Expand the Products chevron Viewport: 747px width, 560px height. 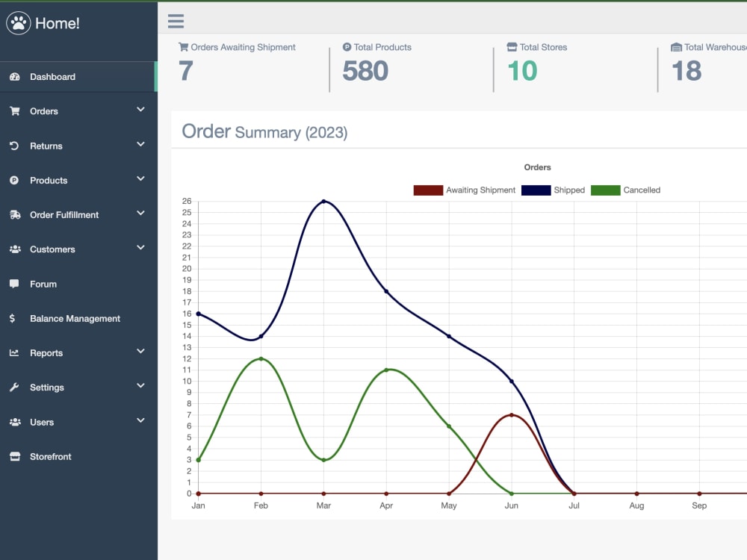(x=140, y=178)
